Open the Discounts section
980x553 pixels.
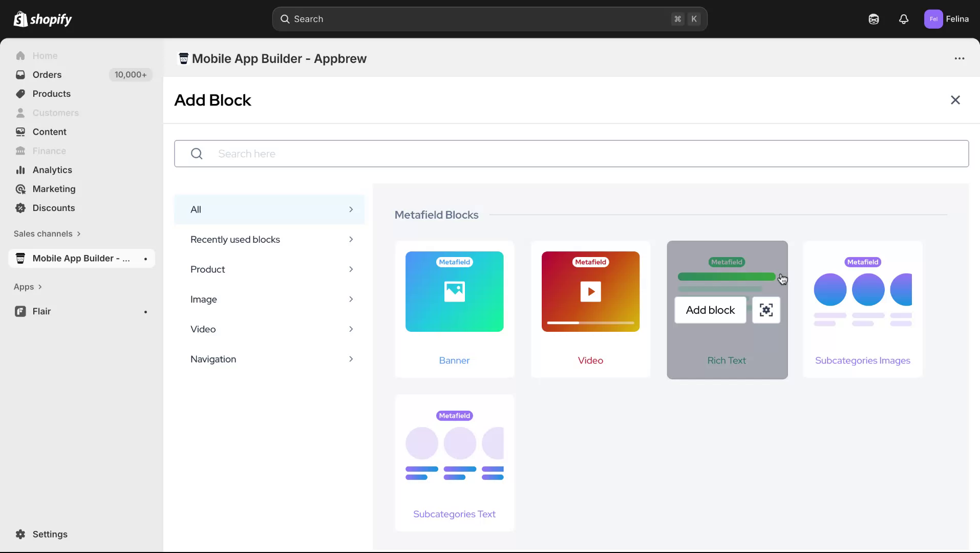point(53,208)
